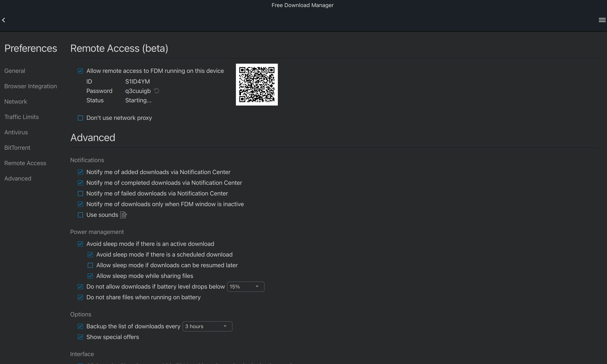This screenshot has height=364, width=607.
Task: Click the Notifications section label
Action: click(x=87, y=160)
